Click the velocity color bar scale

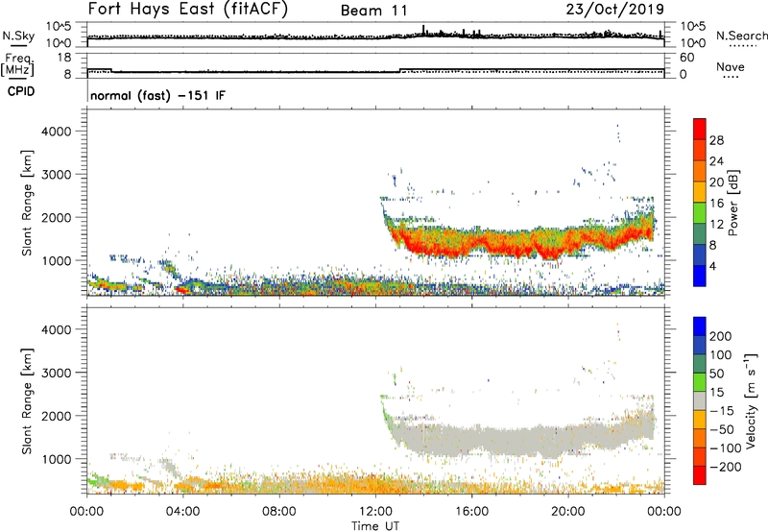tap(700, 400)
